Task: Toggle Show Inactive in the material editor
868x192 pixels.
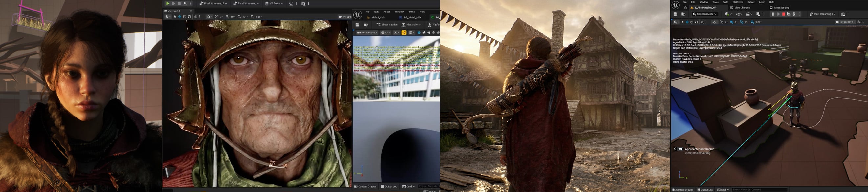Action: [x=387, y=25]
